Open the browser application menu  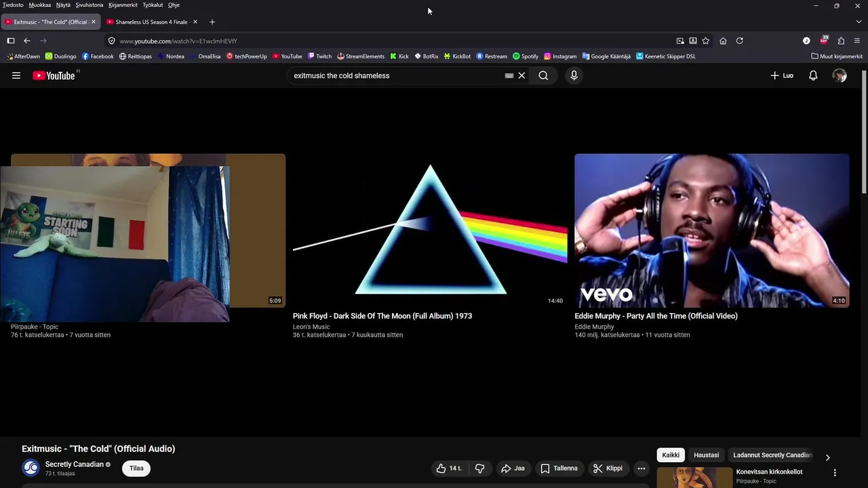858,41
